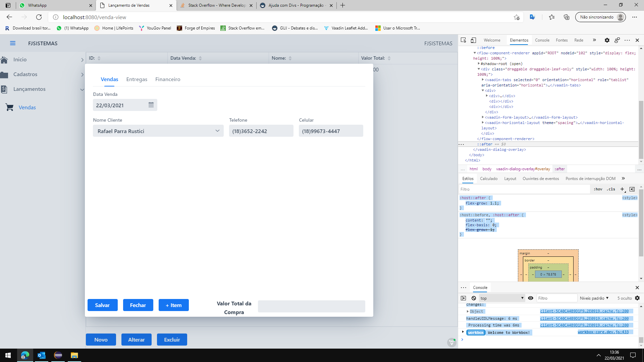
Task: Click the hamburger menu icon beside FJSISTEMAS
Action: (13, 43)
